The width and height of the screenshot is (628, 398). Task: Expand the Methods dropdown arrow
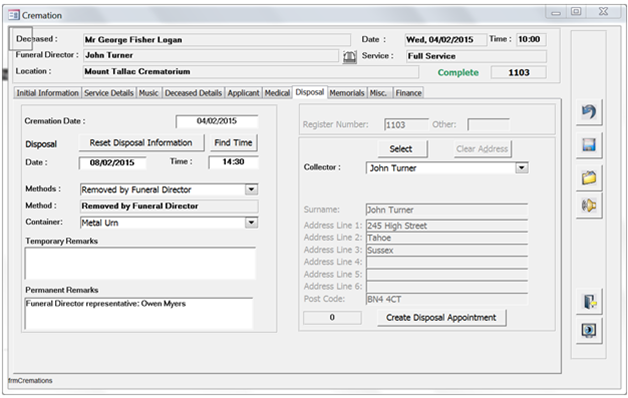251,189
